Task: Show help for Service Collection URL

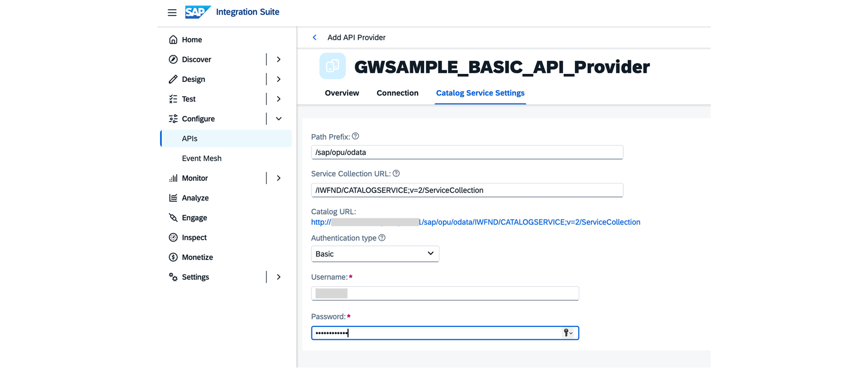Action: (396, 174)
